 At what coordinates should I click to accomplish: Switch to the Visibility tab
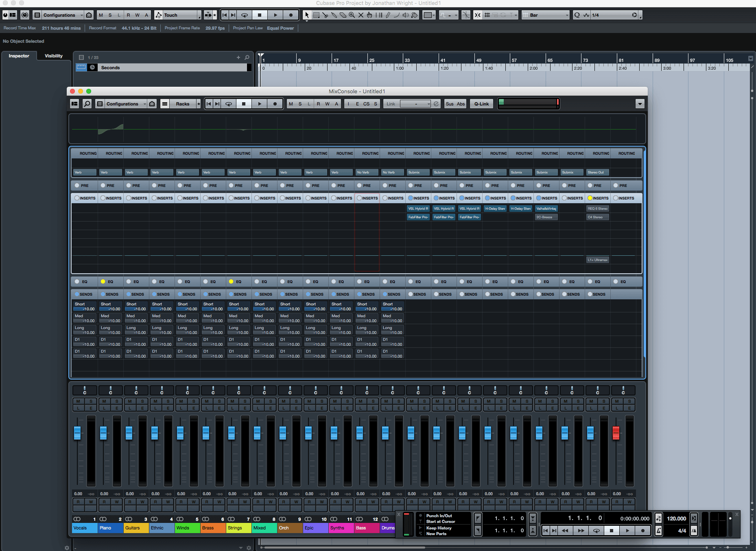pyautogui.click(x=54, y=56)
